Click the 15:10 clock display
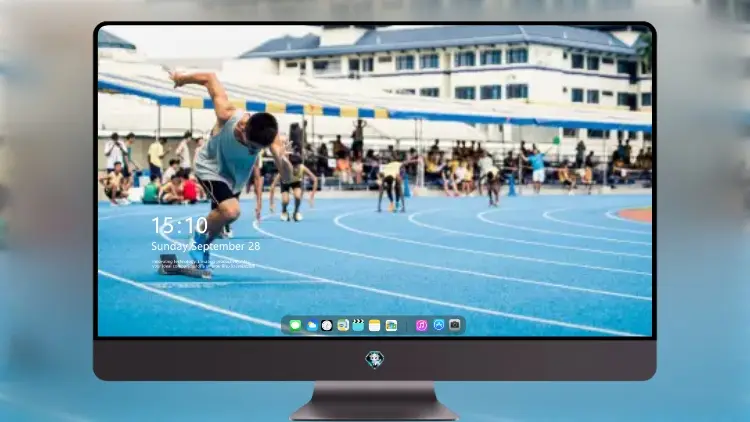 (x=179, y=225)
